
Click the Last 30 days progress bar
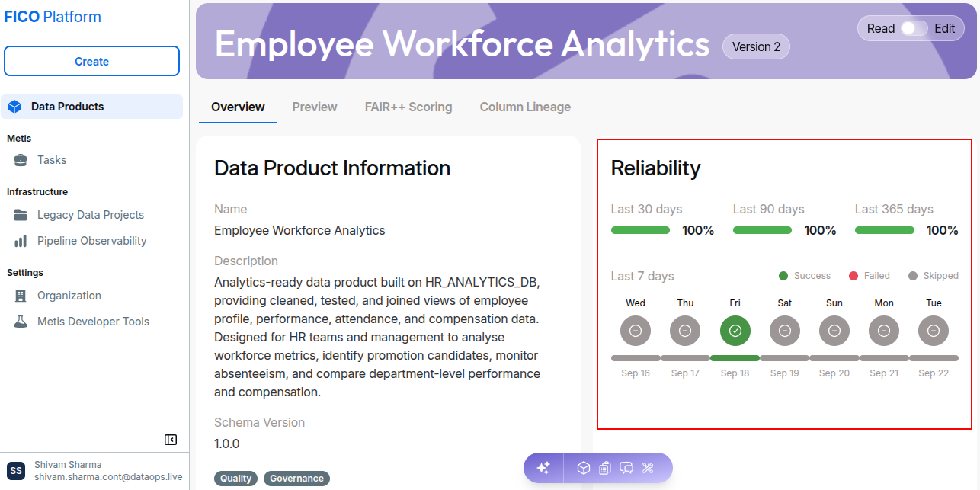640,230
